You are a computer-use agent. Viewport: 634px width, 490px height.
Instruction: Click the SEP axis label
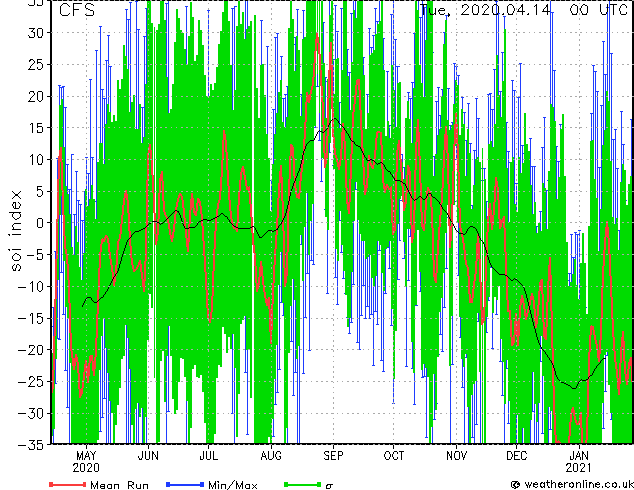click(333, 456)
